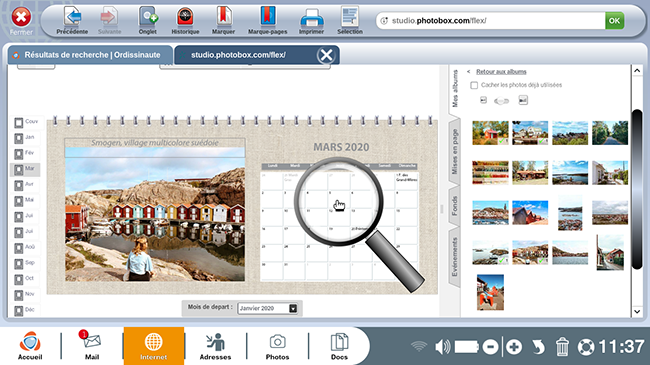
Task: Open the Photos app
Action: (277, 346)
